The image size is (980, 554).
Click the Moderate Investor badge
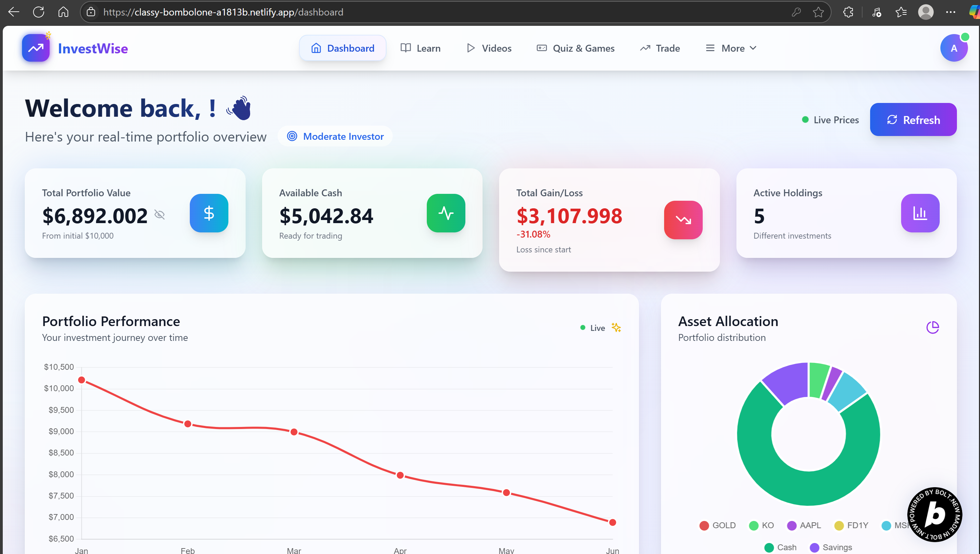click(335, 136)
